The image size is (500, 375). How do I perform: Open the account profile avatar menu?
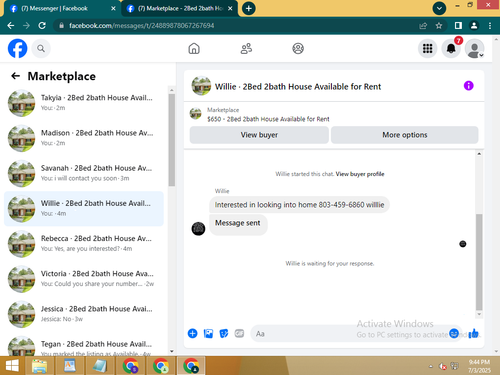pyautogui.click(x=475, y=49)
